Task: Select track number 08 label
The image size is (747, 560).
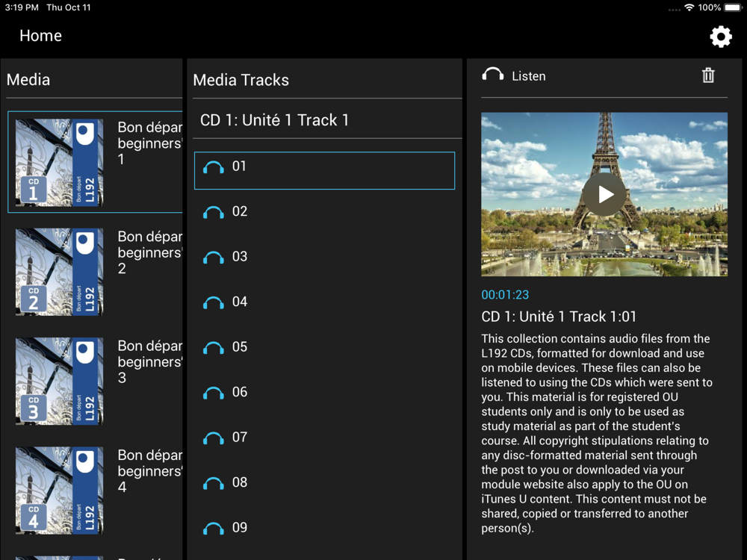Action: tap(240, 483)
